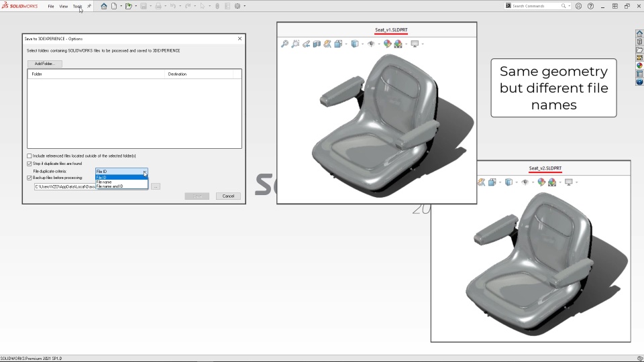Viewport: 644px width, 362px height.
Task: Click the Undo arrow icon
Action: pyautogui.click(x=173, y=6)
